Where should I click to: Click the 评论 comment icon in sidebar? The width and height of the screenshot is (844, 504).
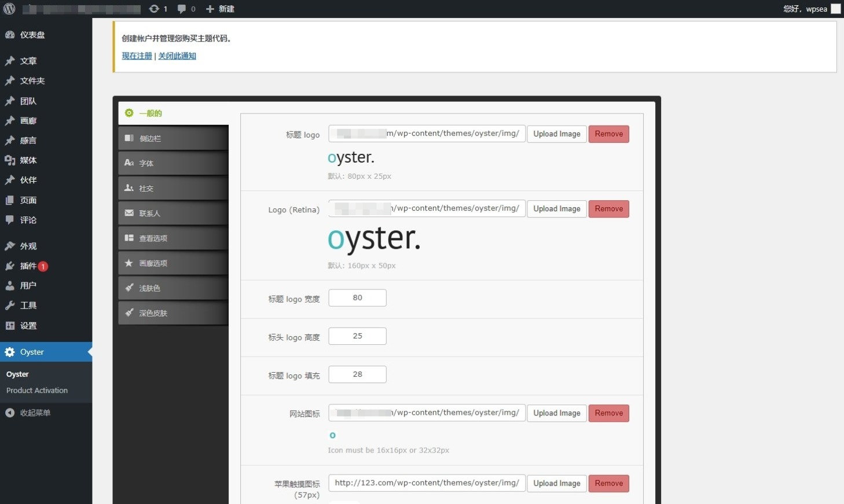[x=10, y=220]
